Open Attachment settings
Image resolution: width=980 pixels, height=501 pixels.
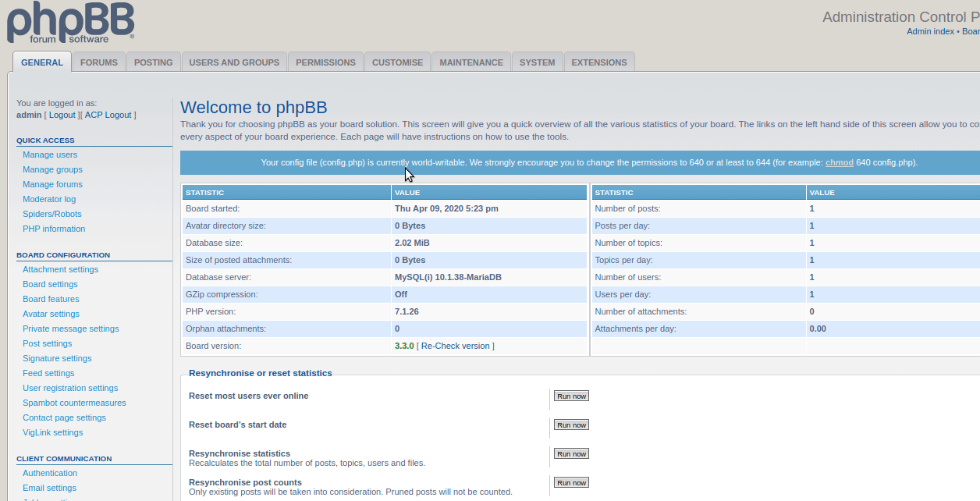60,269
